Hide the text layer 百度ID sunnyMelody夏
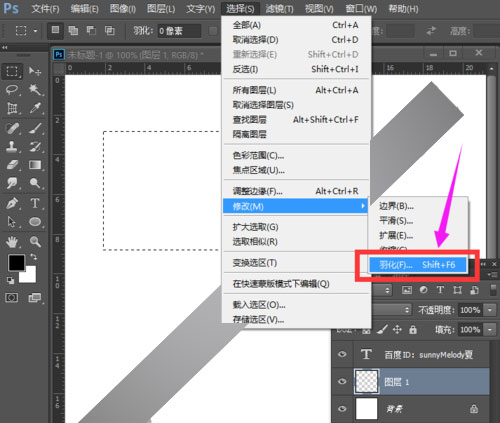The width and height of the screenshot is (500, 423). pyautogui.click(x=342, y=354)
